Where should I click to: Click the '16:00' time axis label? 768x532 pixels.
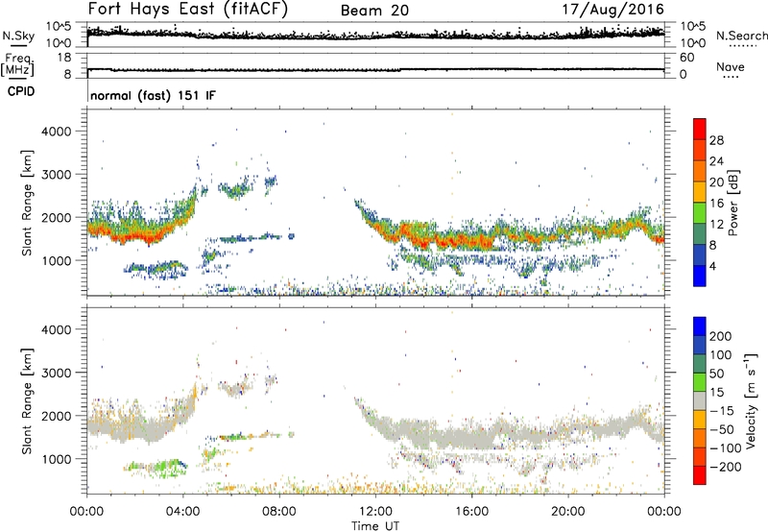click(471, 512)
